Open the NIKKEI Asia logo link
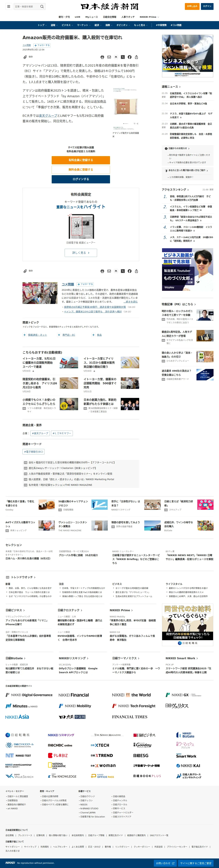Screen dimensions: 219x868 17,717
